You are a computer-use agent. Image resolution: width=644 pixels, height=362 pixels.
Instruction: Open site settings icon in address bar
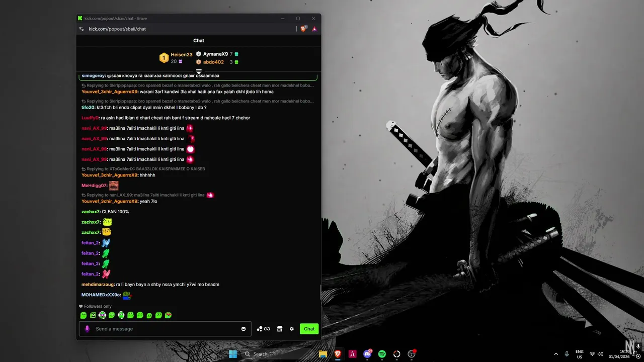[x=82, y=29]
